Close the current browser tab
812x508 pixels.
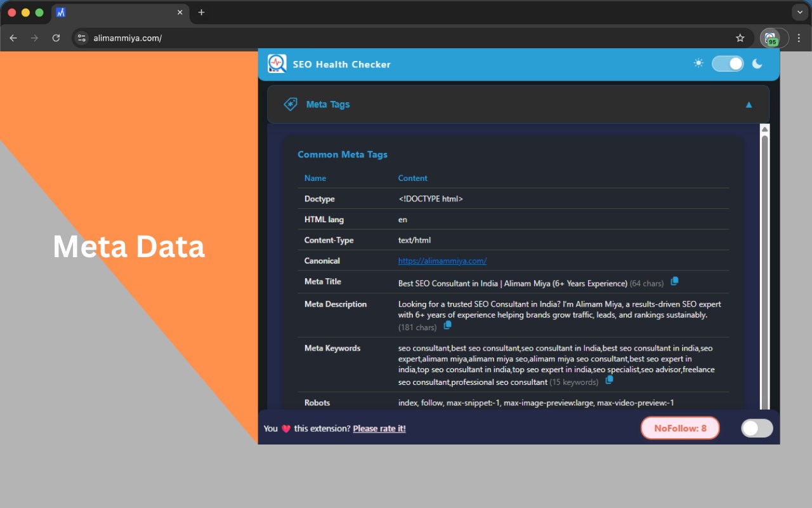(x=180, y=12)
